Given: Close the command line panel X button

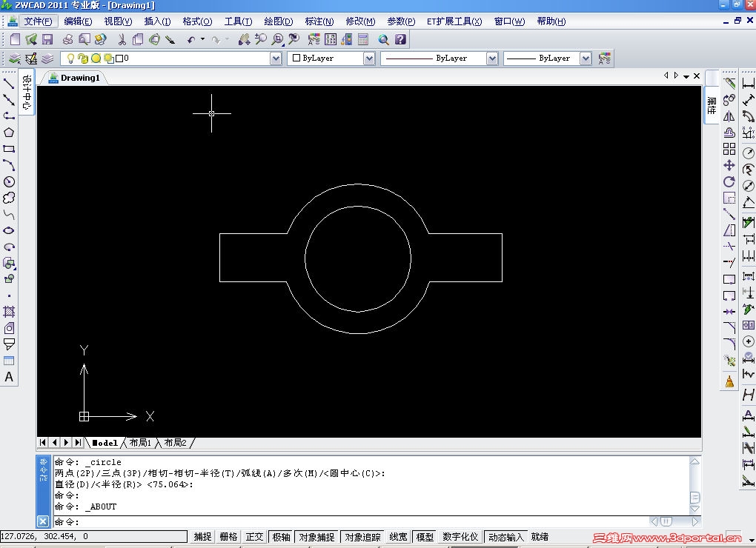Looking at the screenshot, I should [43, 521].
